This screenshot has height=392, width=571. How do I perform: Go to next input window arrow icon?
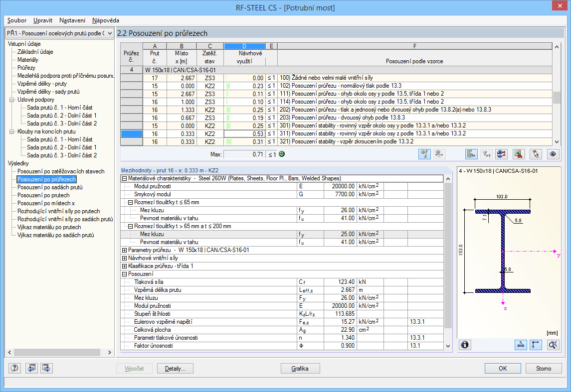pyautogui.click(x=46, y=368)
